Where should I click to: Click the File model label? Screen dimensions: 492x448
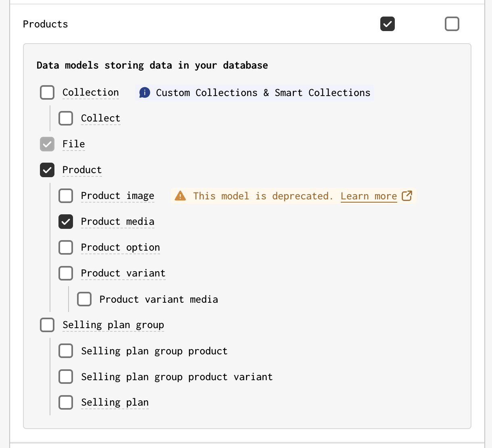[74, 144]
